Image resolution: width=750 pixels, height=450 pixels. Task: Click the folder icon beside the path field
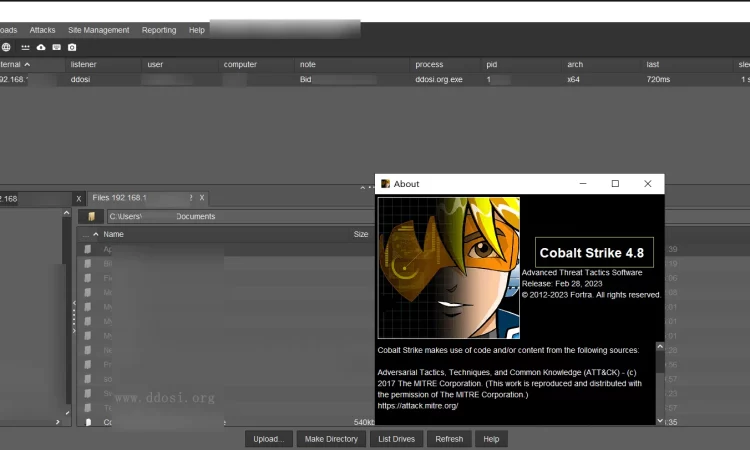[91, 217]
